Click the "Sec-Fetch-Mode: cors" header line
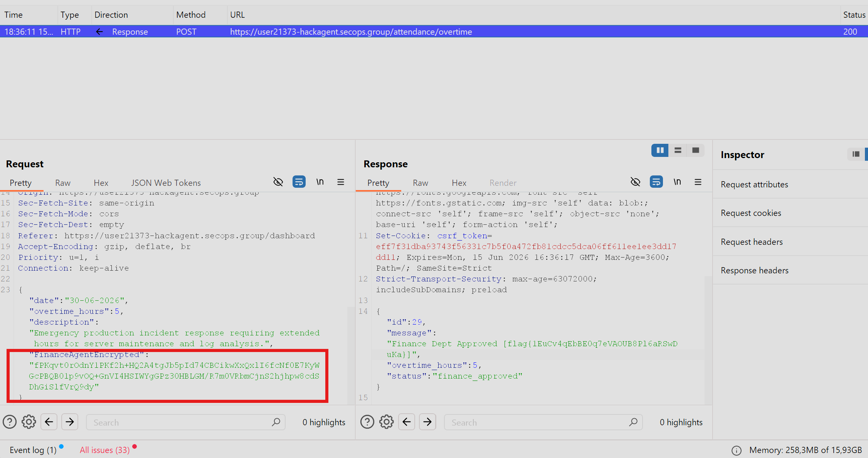This screenshot has width=868, height=458. point(68,214)
